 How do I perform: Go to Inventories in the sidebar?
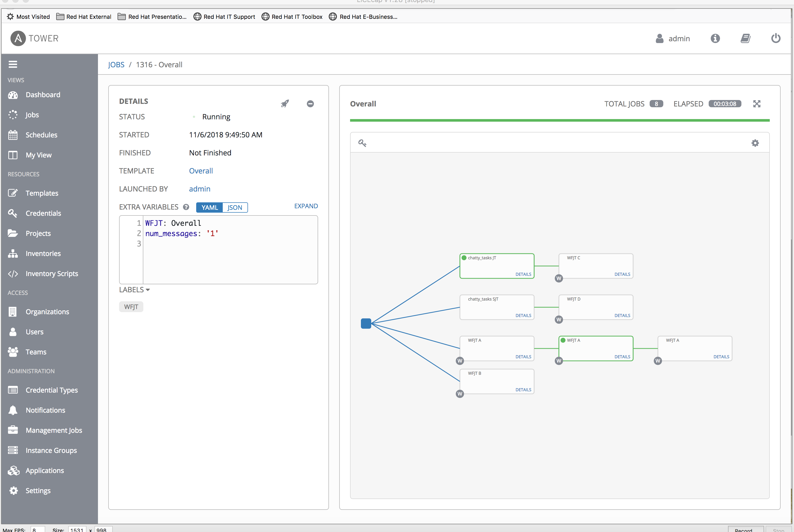pyautogui.click(x=43, y=253)
